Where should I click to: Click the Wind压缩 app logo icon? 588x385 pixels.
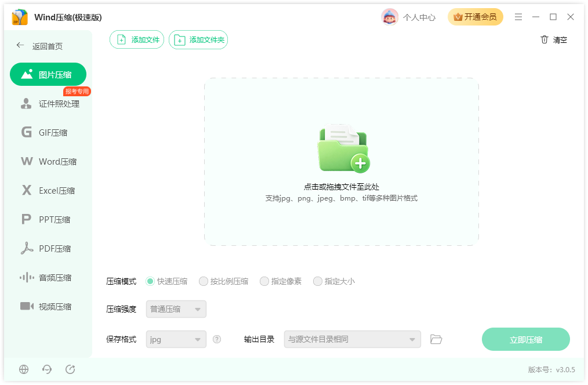click(x=20, y=17)
